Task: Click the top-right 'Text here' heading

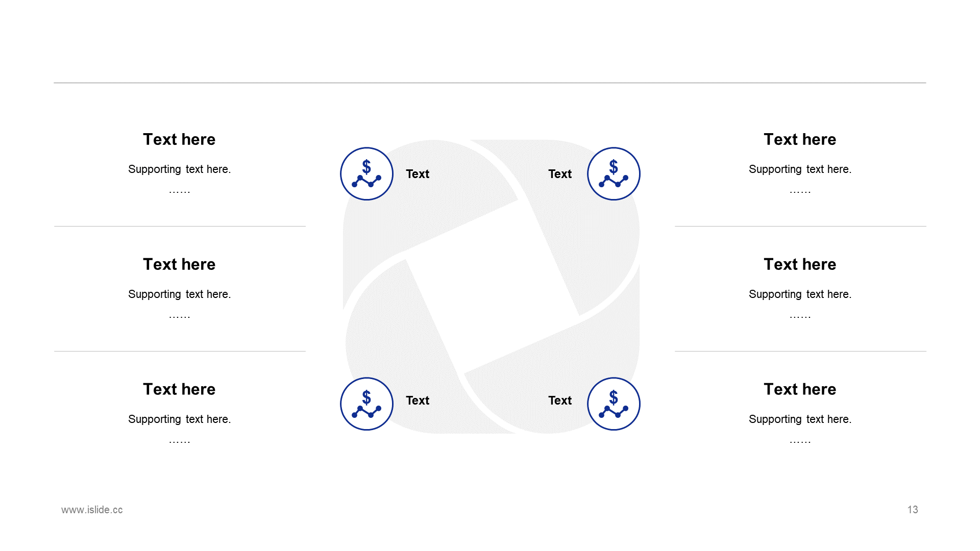Action: point(800,139)
